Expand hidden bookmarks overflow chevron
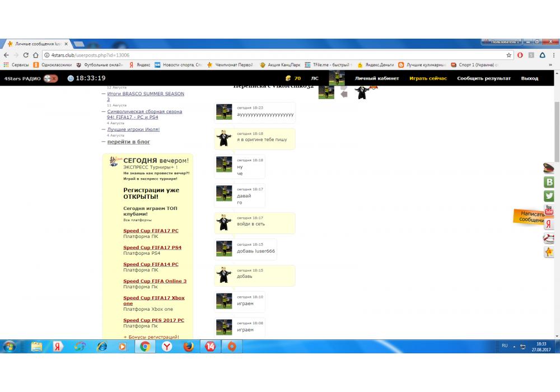 click(550, 65)
